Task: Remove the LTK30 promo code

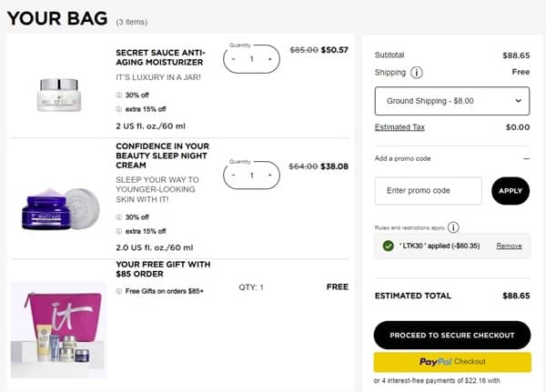Action: [509, 246]
